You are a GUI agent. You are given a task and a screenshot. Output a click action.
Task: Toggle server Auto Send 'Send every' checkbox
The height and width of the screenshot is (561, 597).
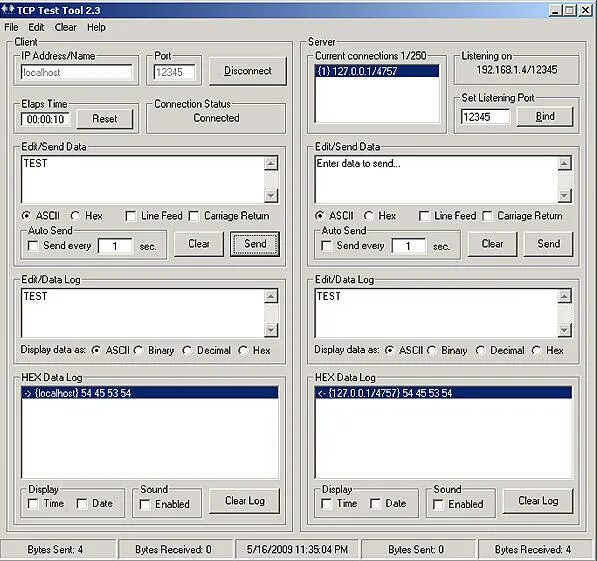326,246
